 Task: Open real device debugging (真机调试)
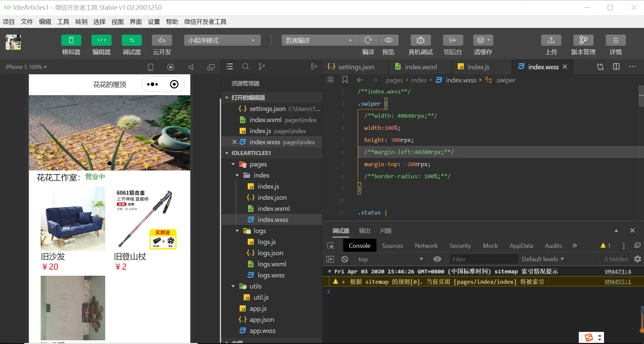pyautogui.click(x=420, y=40)
